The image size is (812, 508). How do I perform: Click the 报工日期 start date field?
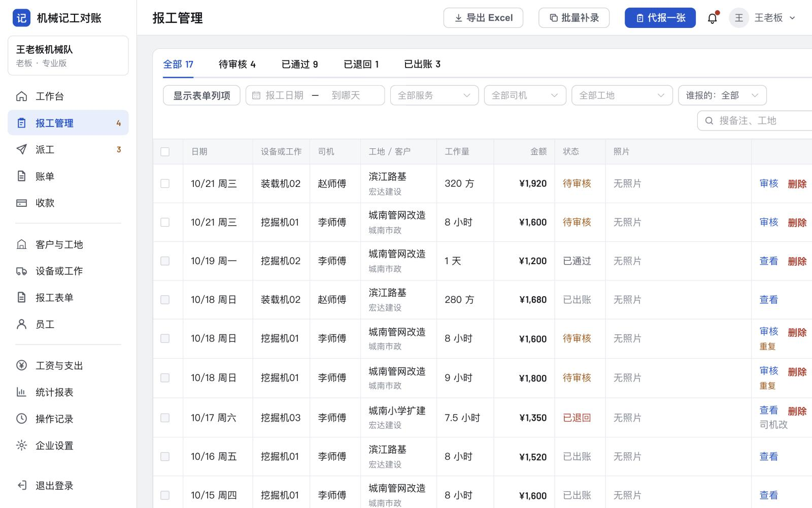[284, 96]
